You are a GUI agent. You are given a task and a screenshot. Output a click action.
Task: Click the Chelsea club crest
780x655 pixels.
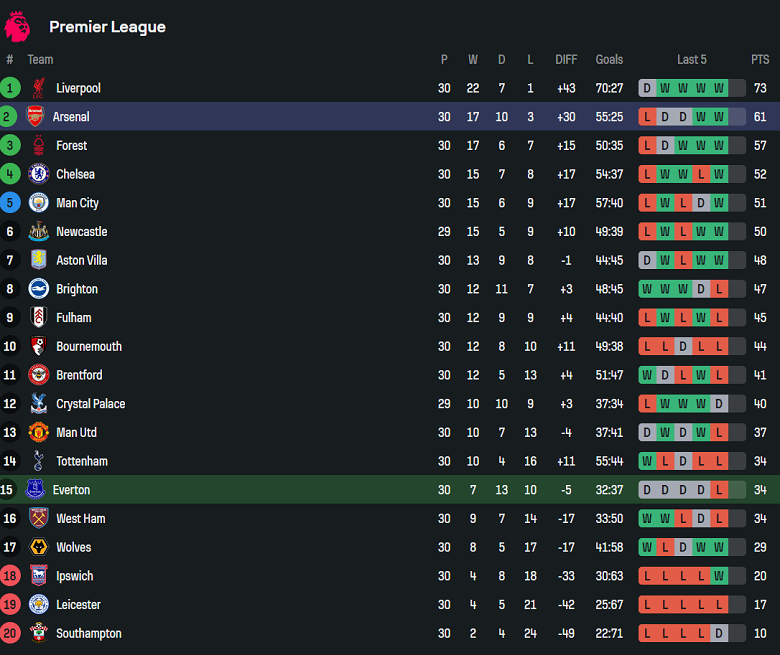pyautogui.click(x=38, y=174)
